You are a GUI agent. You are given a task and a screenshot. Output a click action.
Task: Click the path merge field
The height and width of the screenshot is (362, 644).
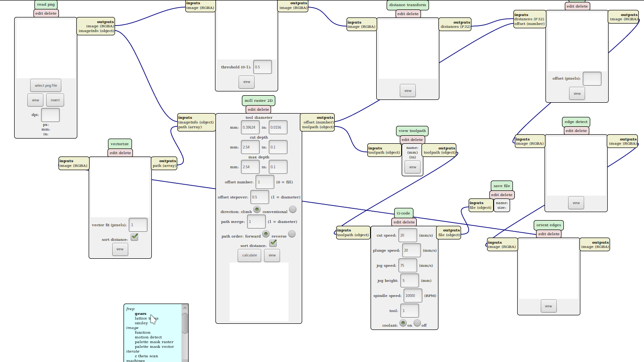click(256, 222)
